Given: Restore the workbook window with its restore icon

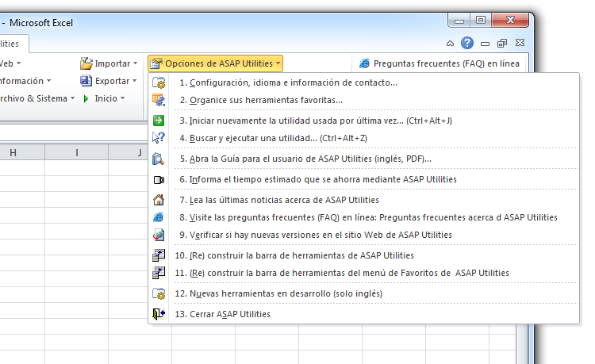Looking at the screenshot, I should (502, 44).
